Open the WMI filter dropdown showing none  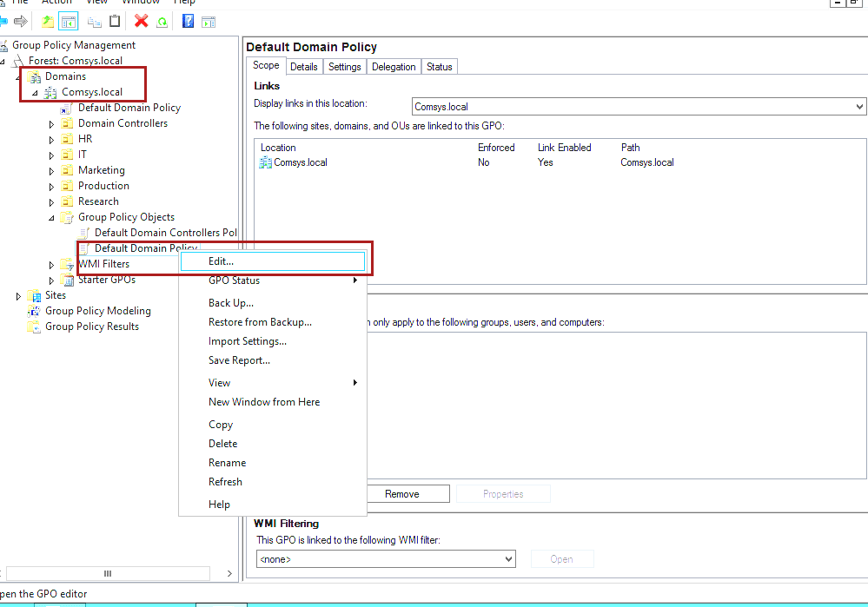(x=507, y=558)
